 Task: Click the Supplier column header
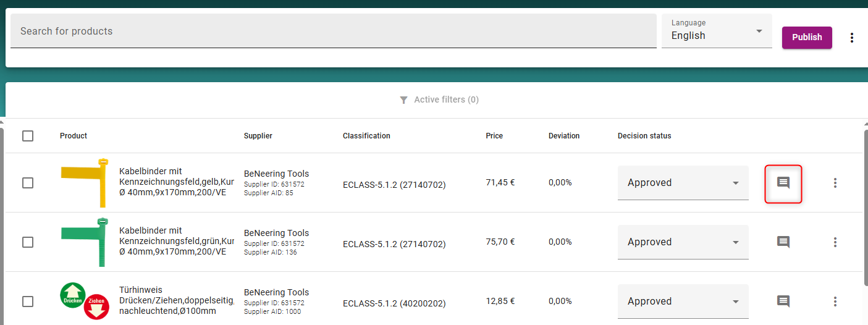tap(258, 136)
